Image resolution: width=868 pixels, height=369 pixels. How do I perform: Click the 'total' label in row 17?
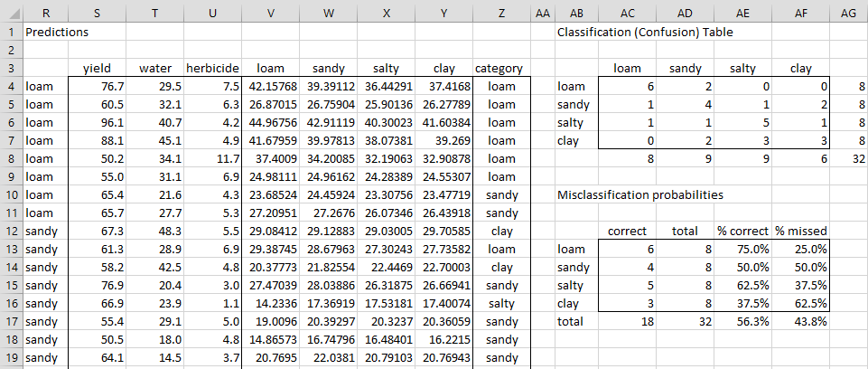(x=576, y=322)
